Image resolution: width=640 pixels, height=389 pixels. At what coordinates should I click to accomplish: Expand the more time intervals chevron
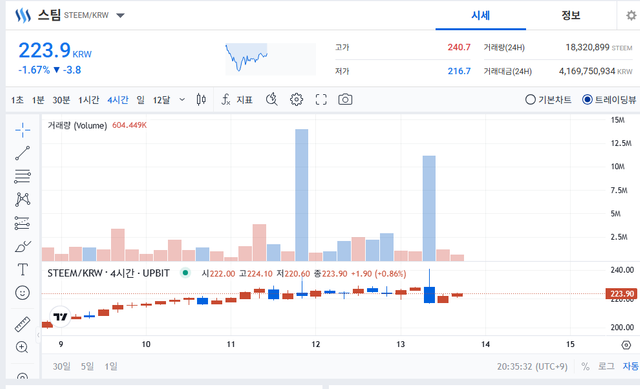182,100
